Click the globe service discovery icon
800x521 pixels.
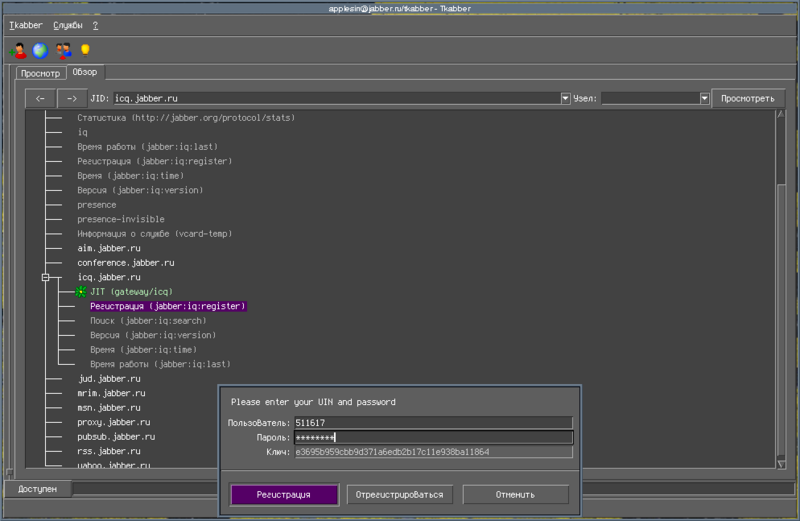point(40,50)
